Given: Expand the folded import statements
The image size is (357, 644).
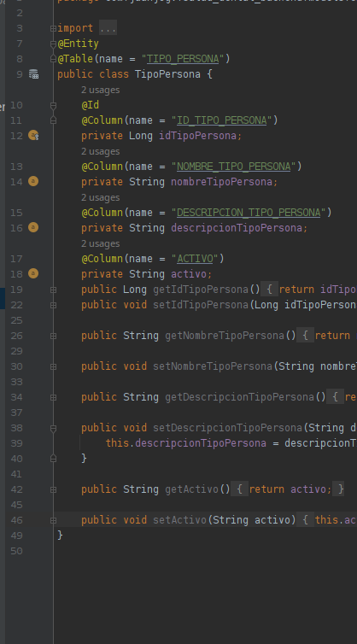Looking at the screenshot, I should [x=53, y=28].
